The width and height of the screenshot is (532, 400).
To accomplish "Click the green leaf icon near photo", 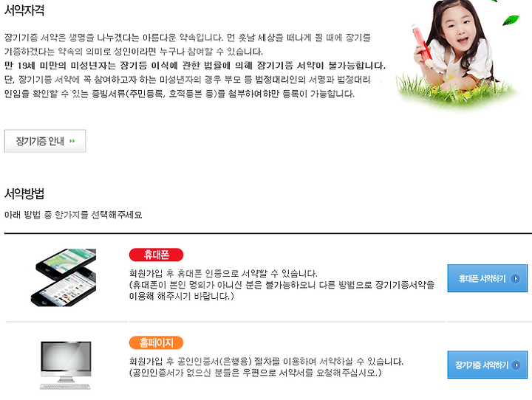I will pos(511,20).
